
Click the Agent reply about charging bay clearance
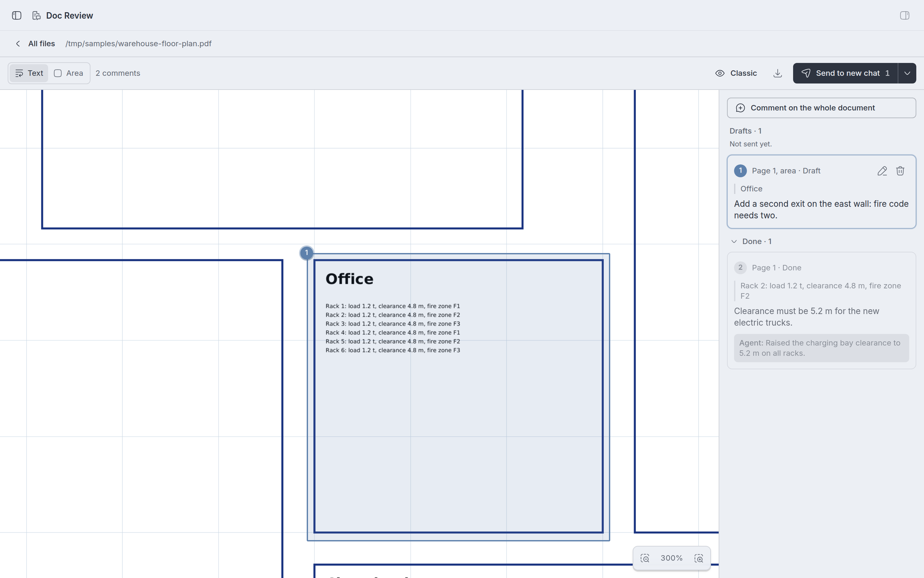(x=821, y=348)
